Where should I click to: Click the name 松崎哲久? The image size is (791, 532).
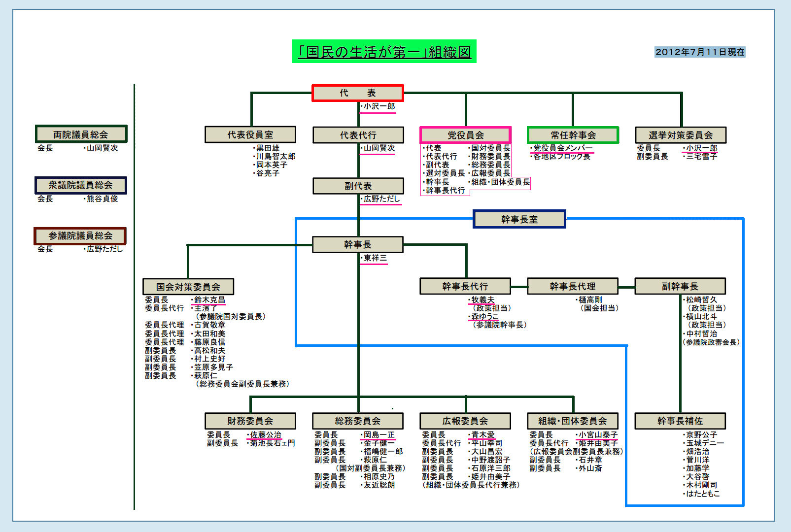coord(702,299)
